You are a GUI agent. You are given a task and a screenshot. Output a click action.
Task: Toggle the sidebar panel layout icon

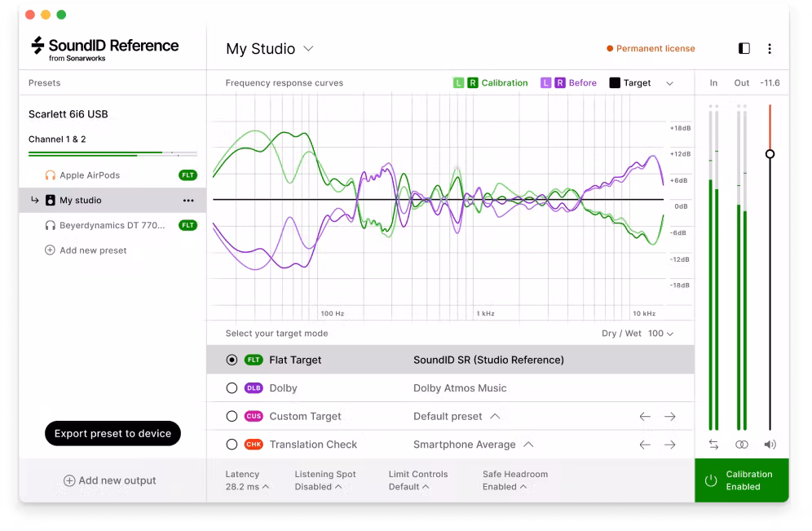(x=744, y=48)
